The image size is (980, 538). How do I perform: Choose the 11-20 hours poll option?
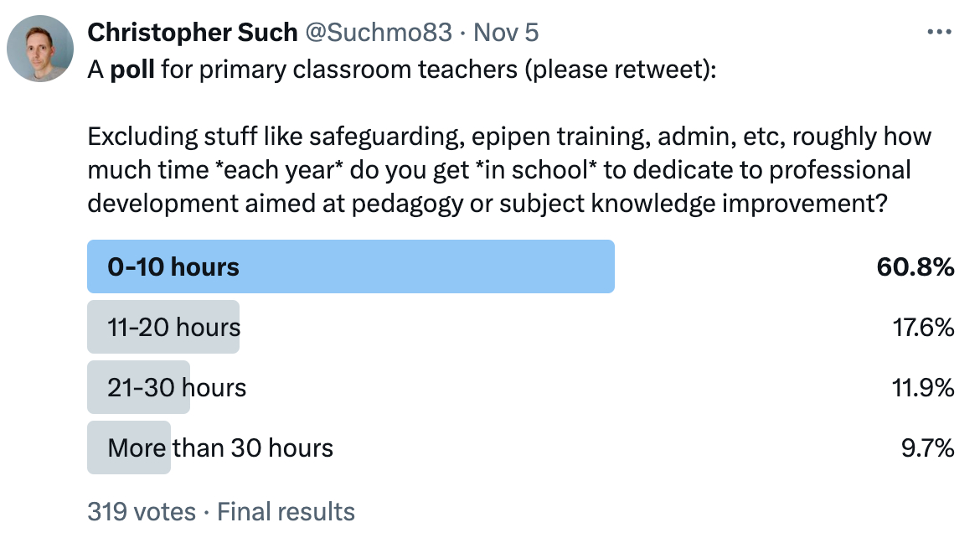click(173, 328)
